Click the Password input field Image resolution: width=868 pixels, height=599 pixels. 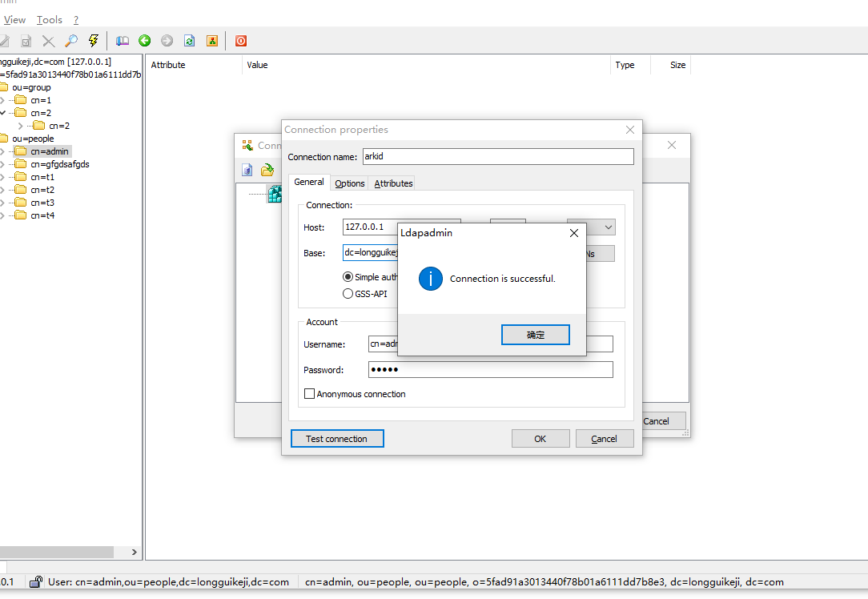[491, 369]
